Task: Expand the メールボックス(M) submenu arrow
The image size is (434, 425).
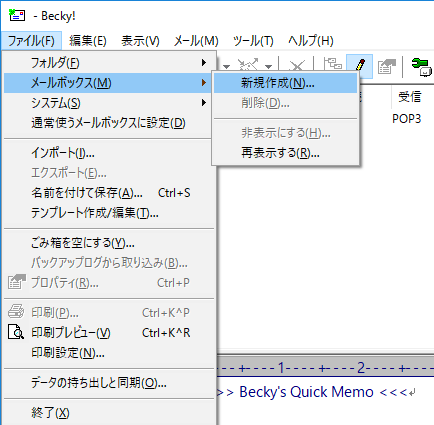Action: point(204,82)
